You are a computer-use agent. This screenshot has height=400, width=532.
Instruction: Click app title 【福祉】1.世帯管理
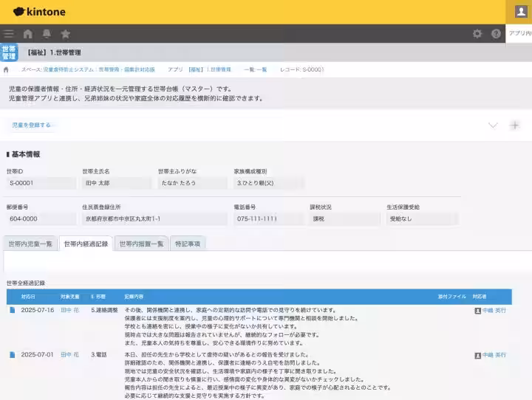[54, 52]
